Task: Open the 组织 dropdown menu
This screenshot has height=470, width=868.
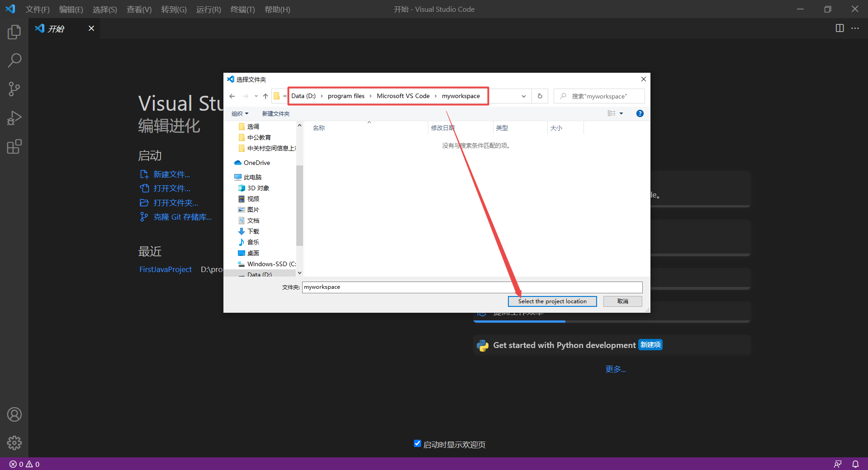Action: (240, 113)
